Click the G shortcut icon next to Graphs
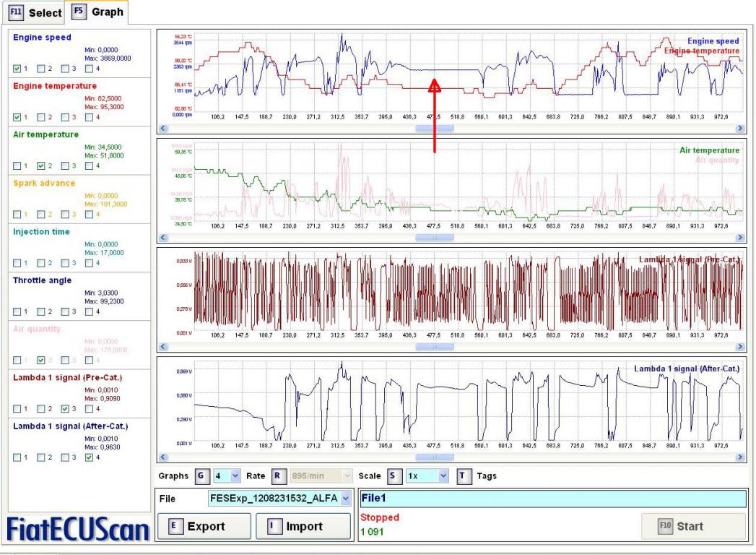The height and width of the screenshot is (555, 756). click(x=201, y=476)
